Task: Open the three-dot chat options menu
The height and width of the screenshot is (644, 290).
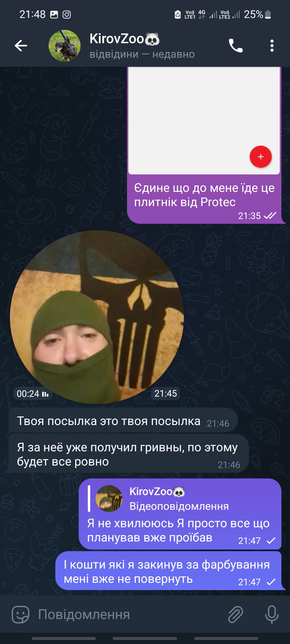Action: [272, 46]
